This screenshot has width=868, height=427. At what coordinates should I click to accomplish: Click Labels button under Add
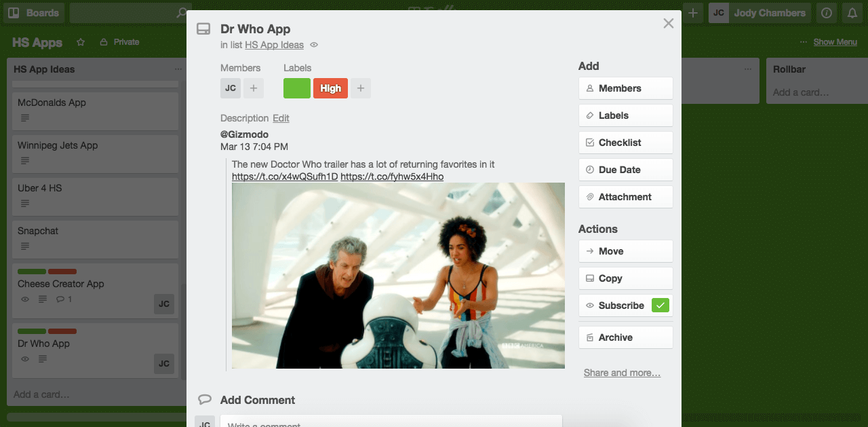[x=625, y=115]
